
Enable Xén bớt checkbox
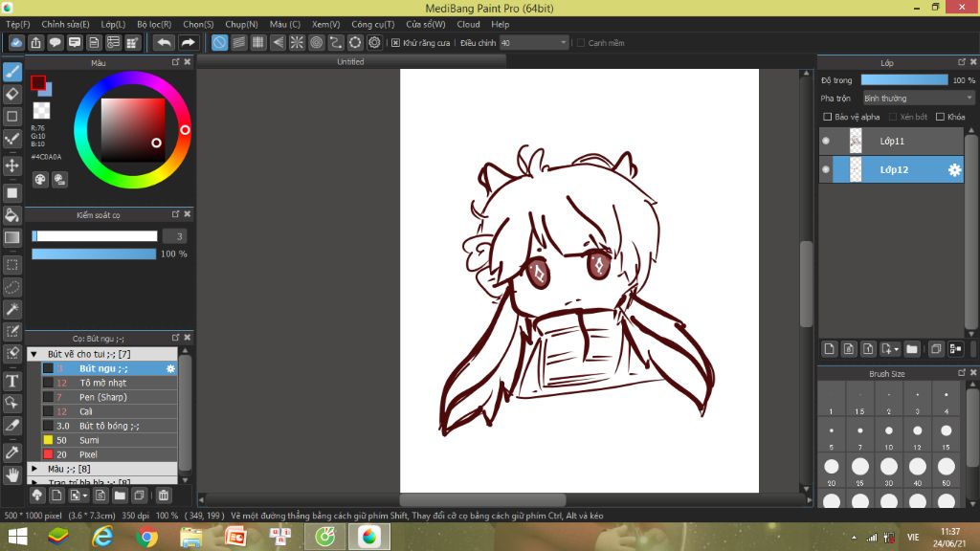coord(893,117)
